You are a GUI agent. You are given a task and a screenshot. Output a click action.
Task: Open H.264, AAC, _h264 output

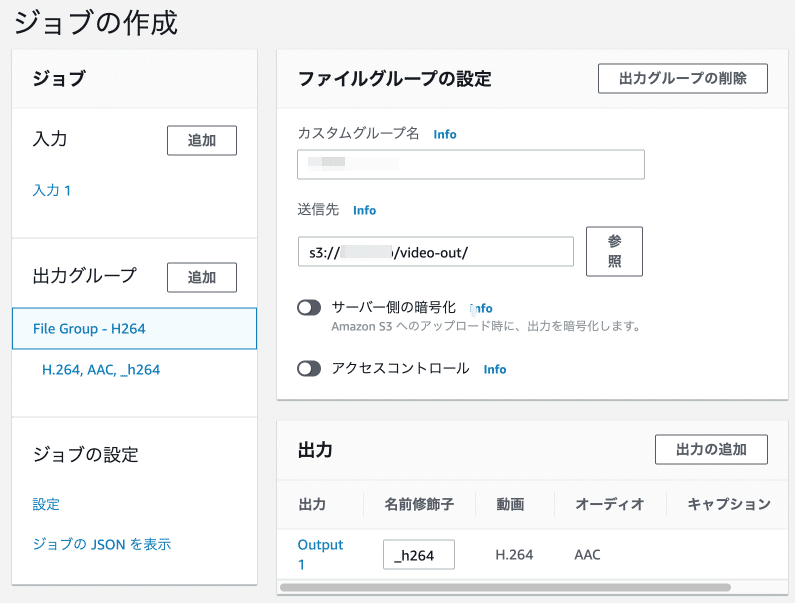click(101, 369)
